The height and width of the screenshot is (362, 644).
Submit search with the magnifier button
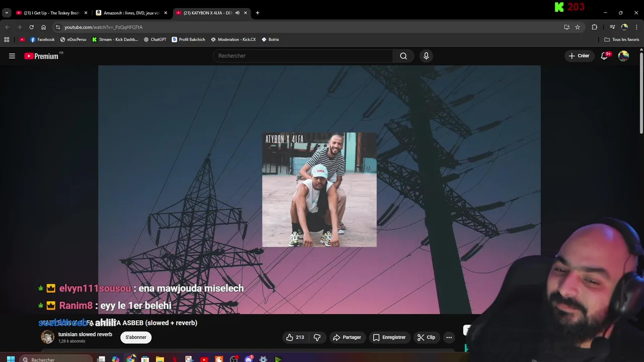[404, 56]
